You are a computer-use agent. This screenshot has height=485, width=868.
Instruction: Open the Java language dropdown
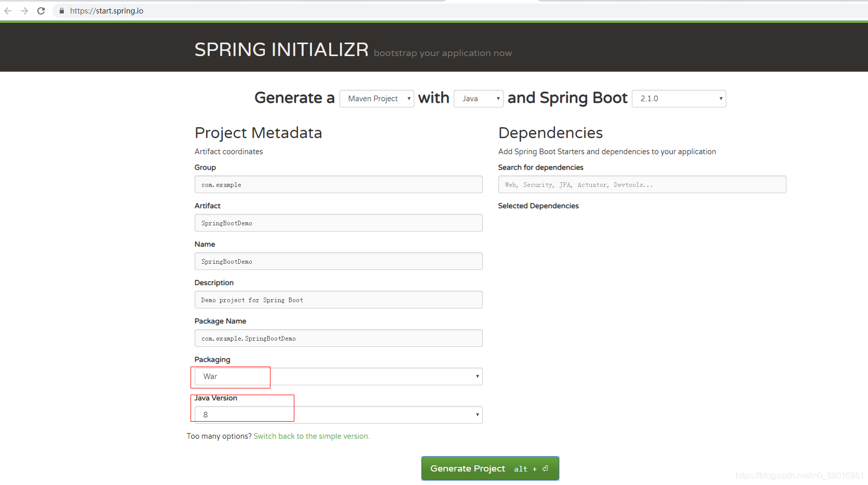pyautogui.click(x=479, y=99)
